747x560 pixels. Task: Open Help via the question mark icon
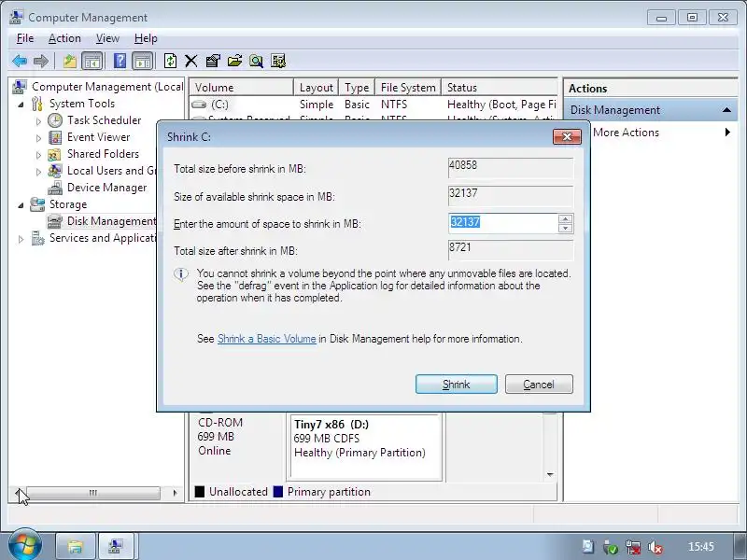(x=120, y=61)
